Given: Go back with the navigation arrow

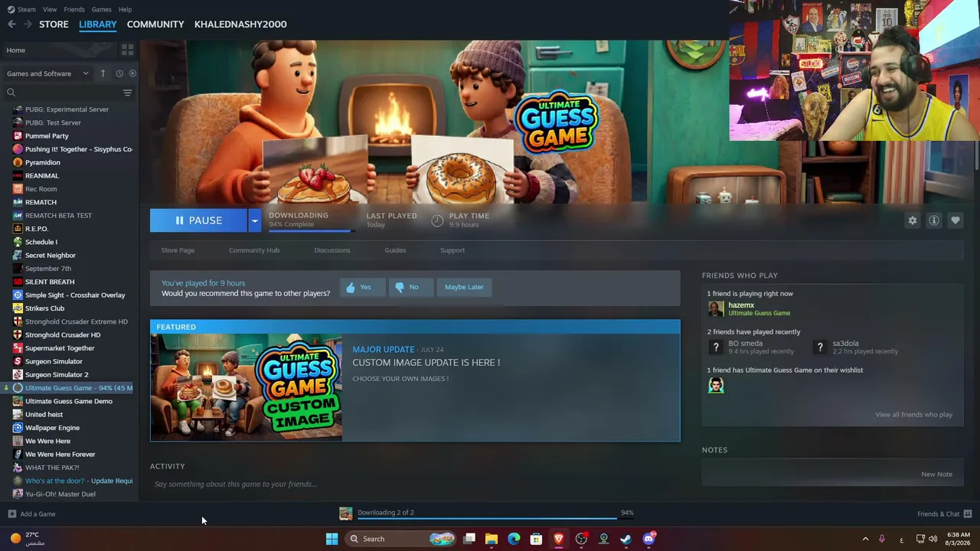Looking at the screenshot, I should pyautogui.click(x=11, y=24).
